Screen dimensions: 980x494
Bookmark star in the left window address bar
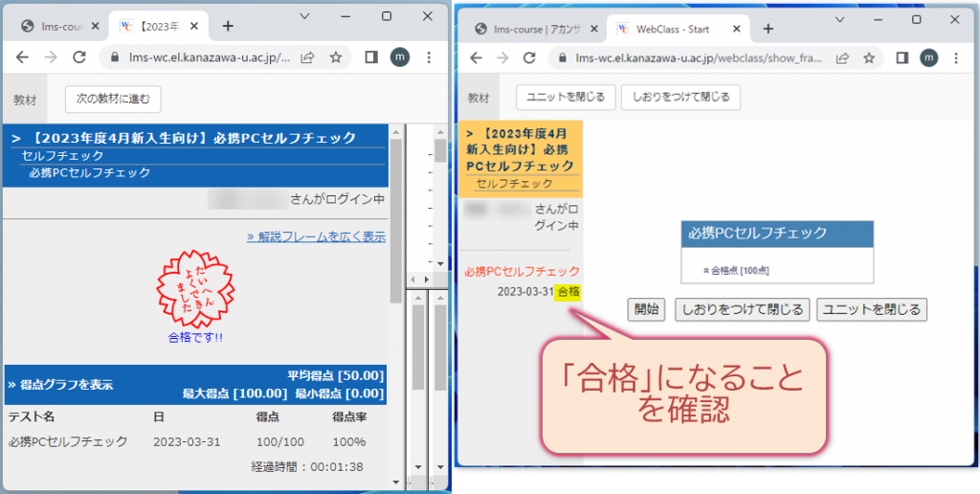pos(336,57)
